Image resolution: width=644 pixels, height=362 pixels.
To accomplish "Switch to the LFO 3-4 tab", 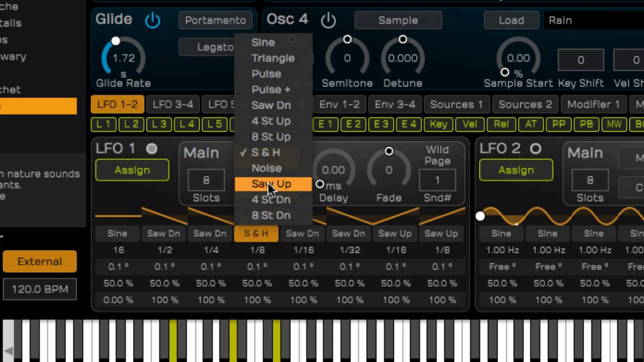I will coord(173,104).
